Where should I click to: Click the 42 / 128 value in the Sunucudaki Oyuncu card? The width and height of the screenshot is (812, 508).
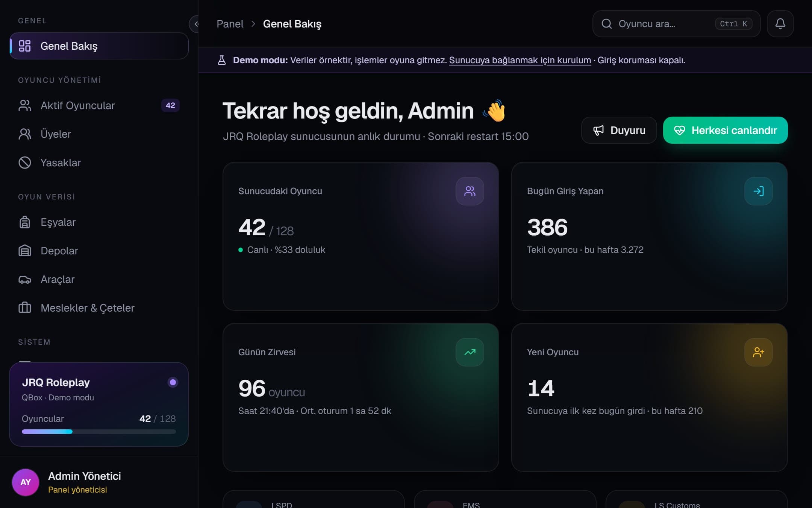click(x=266, y=228)
